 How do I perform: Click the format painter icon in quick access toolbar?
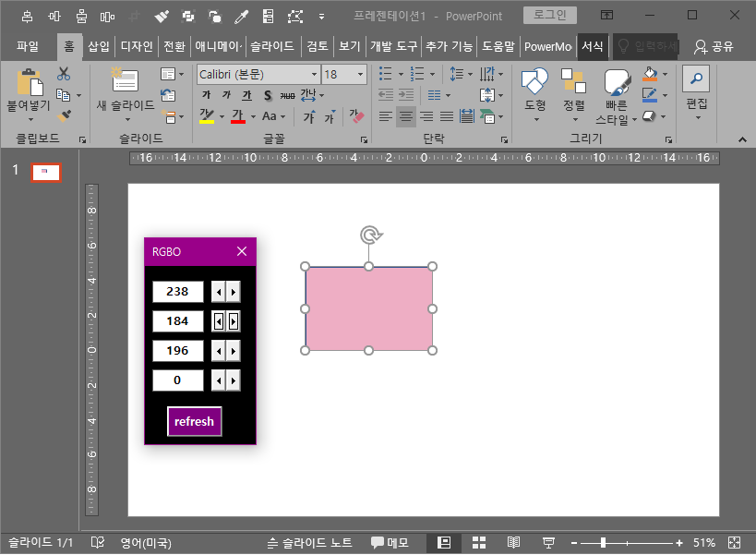(x=161, y=17)
